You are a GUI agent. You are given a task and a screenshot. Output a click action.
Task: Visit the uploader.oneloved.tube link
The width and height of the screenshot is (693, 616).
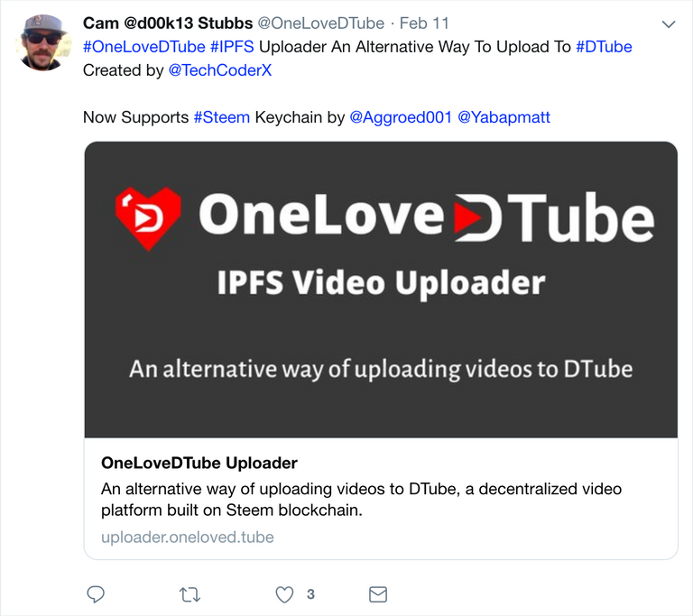click(x=188, y=537)
